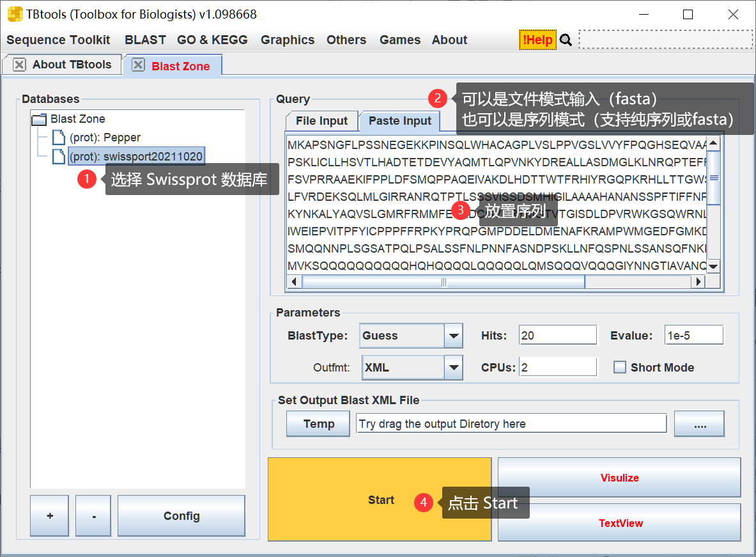Click the output directory path field
Viewport: 756px width, 557px height.
coord(511,424)
